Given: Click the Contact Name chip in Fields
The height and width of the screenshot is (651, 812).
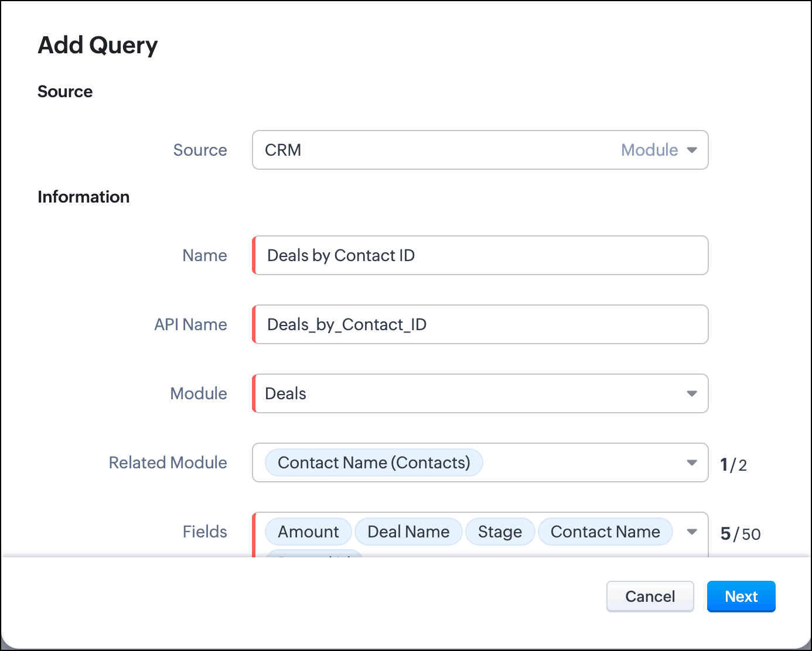Looking at the screenshot, I should pyautogui.click(x=605, y=532).
